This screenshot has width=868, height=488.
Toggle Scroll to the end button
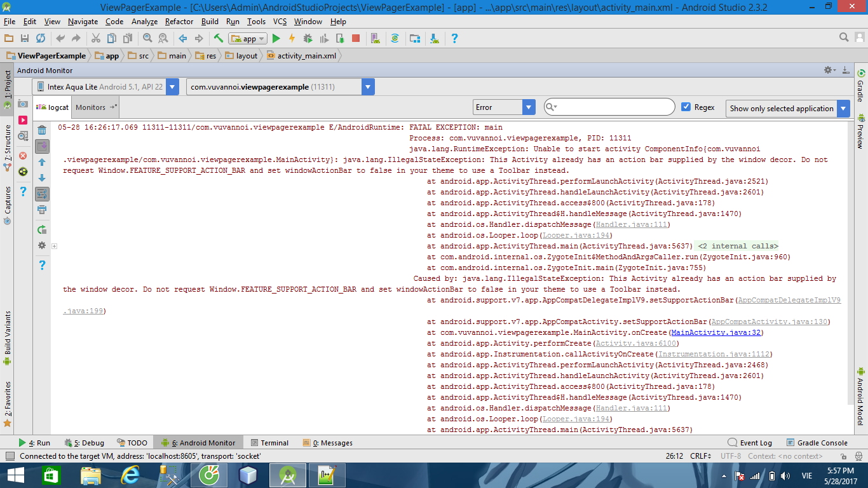point(42,147)
